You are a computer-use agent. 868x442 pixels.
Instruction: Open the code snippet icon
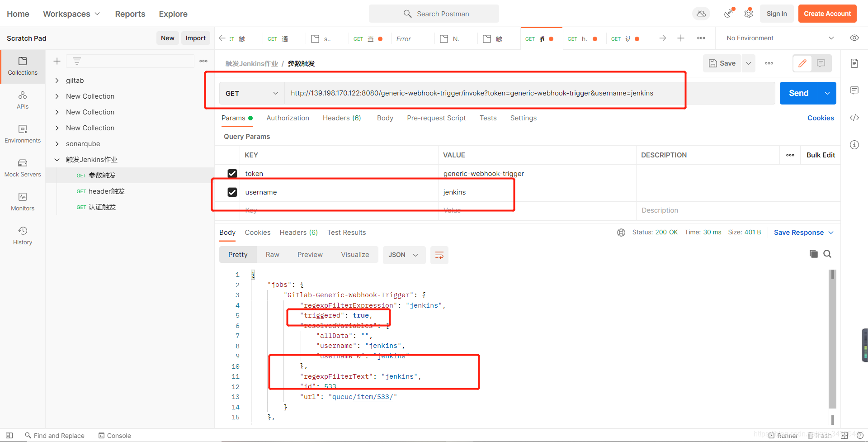pos(854,118)
